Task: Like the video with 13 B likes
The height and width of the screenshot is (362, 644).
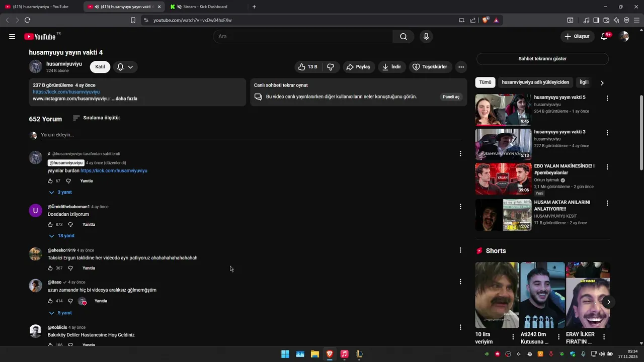Action: (308, 67)
